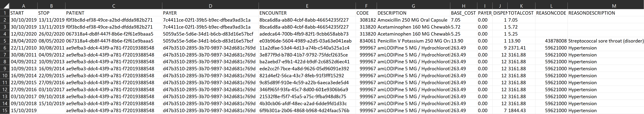Image resolution: width=644 pixels, height=114 pixels.
Task: Select the Amoxicillin 250 MG Oral Capsule cell
Action: coord(413,20)
